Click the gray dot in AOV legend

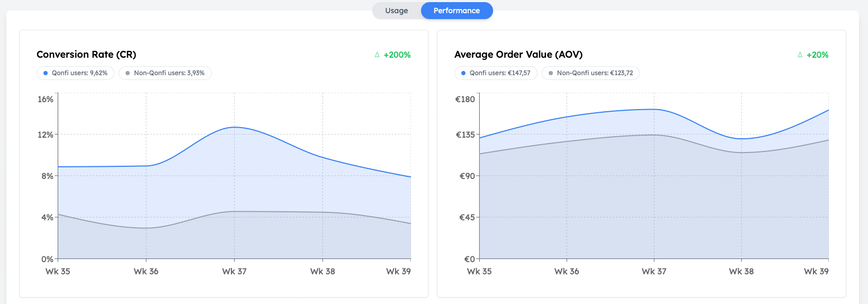tap(551, 73)
